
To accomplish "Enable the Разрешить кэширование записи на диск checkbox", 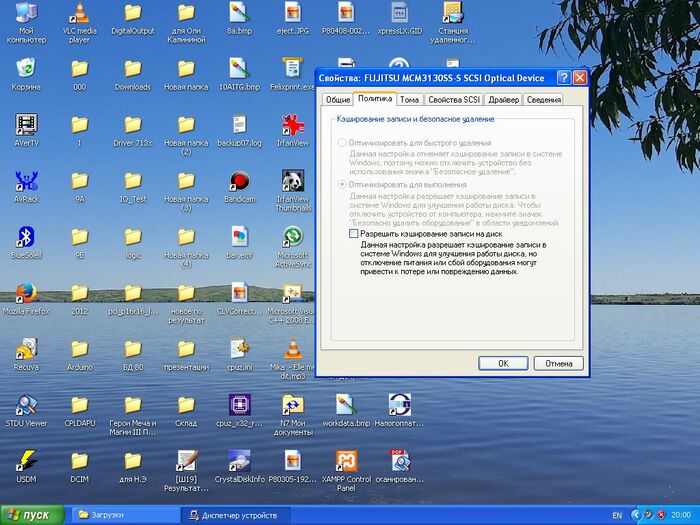I will coord(353,233).
